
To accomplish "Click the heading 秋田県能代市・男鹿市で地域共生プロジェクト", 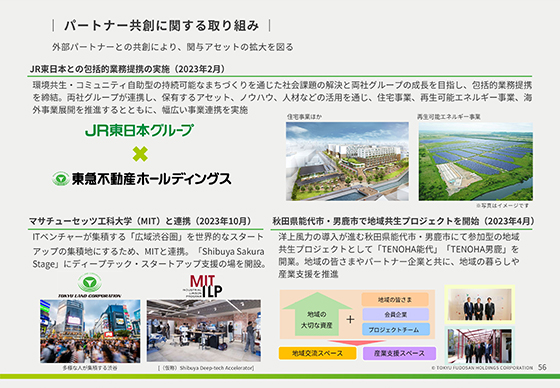I will [404, 221].
